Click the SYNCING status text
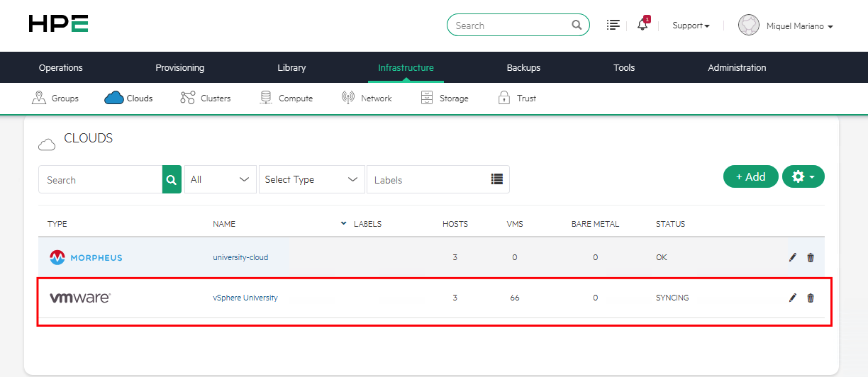The height and width of the screenshot is (377, 868). click(672, 298)
